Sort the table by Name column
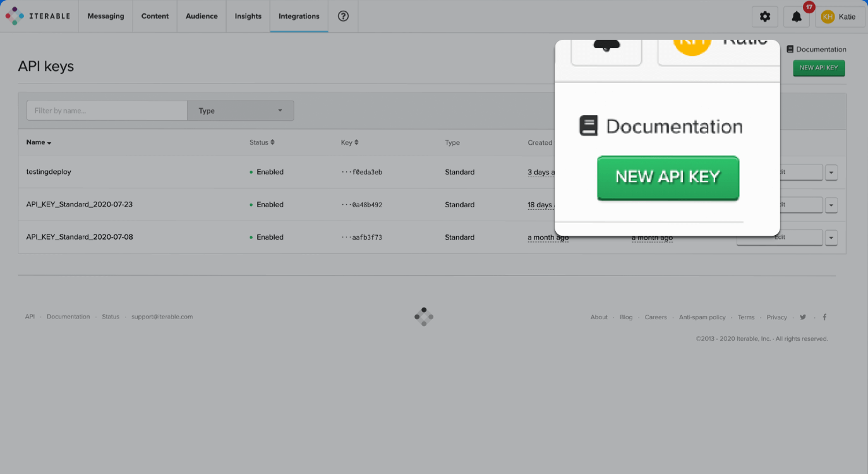The width and height of the screenshot is (868, 474). [x=39, y=142]
